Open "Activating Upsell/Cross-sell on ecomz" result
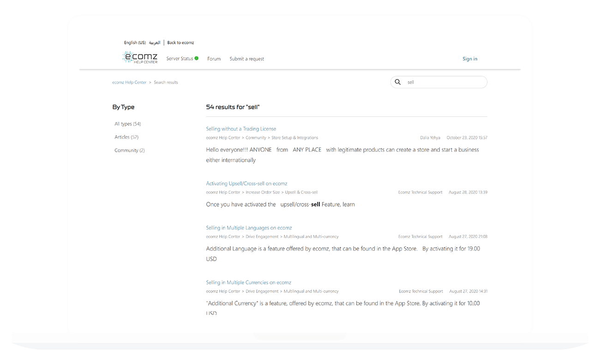This screenshot has width=600, height=364. point(246,183)
